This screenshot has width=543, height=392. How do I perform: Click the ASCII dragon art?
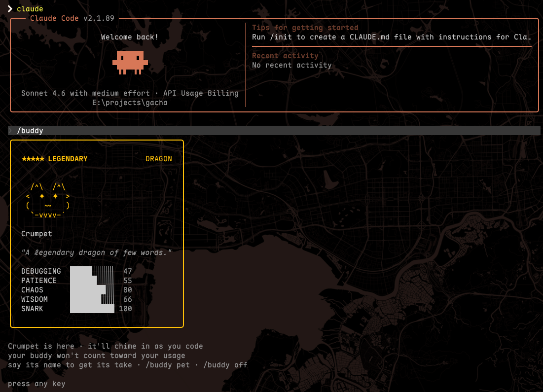48,201
